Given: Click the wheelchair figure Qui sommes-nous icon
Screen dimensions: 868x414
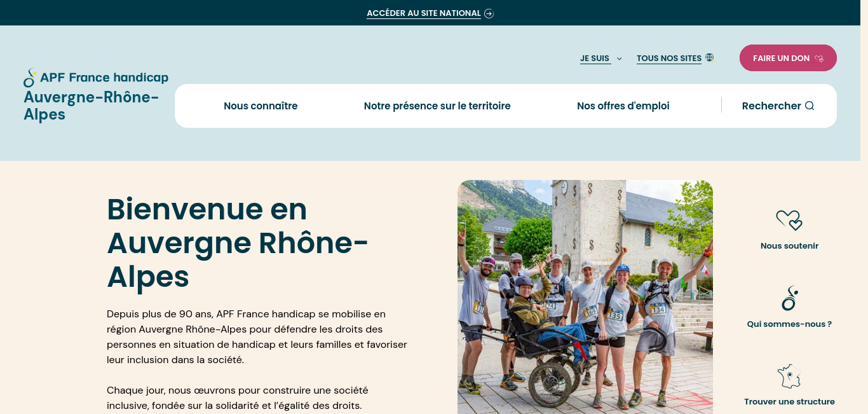Looking at the screenshot, I should (x=789, y=298).
